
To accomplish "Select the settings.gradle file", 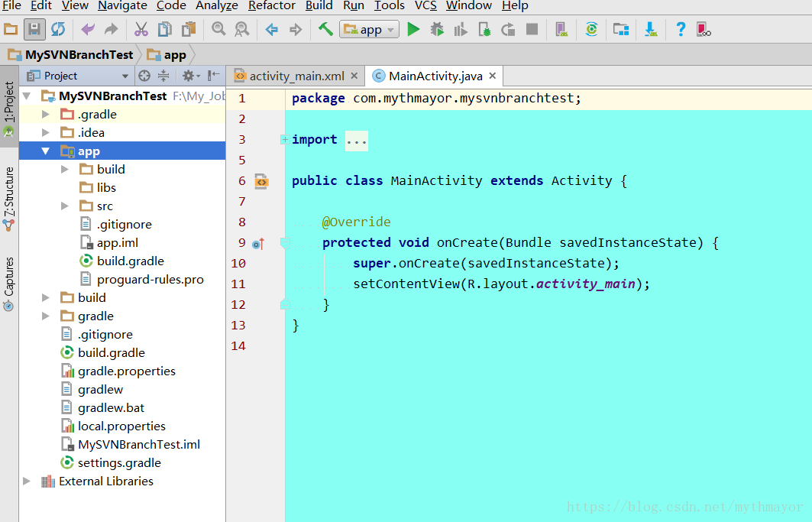I will [119, 462].
